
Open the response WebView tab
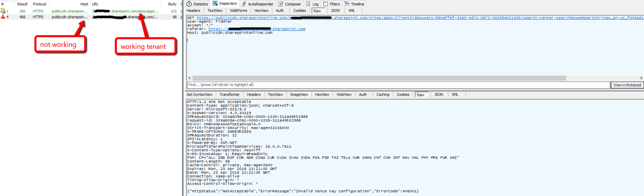pos(344,95)
